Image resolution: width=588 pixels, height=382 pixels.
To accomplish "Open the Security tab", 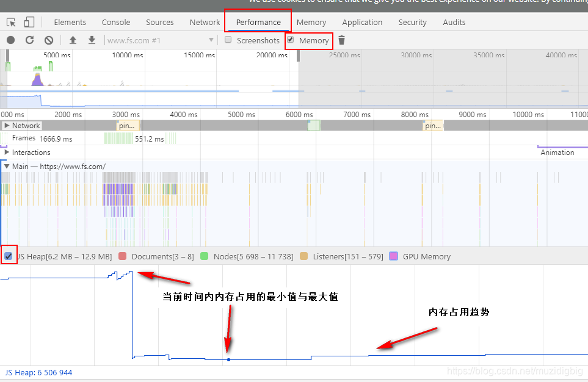I will (x=413, y=23).
